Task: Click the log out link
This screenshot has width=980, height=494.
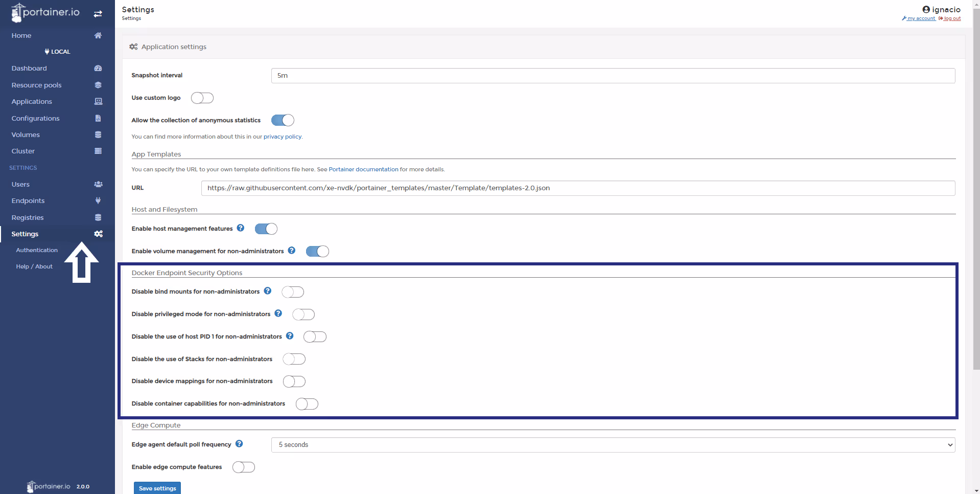Action: [950, 18]
